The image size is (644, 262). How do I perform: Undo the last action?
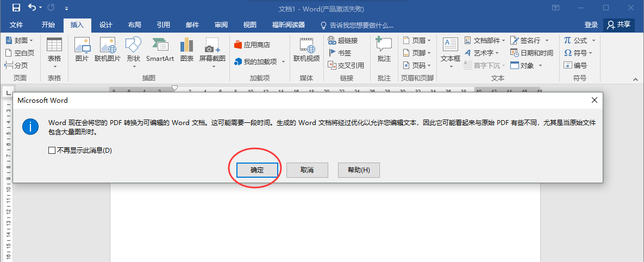[33, 8]
